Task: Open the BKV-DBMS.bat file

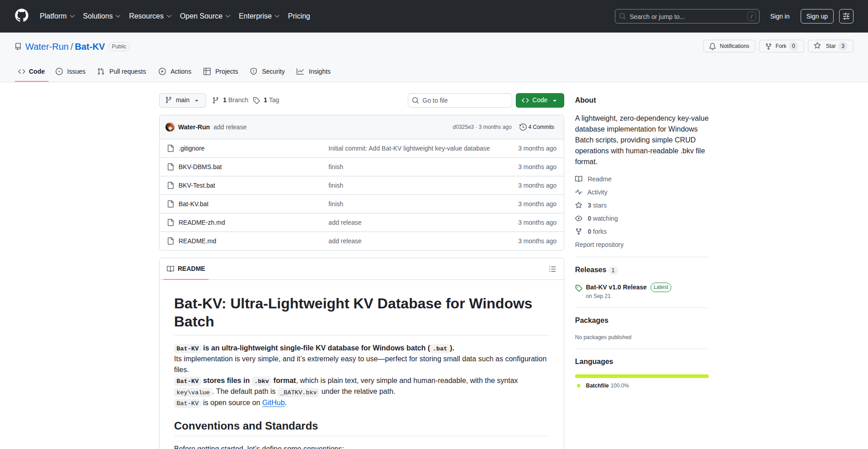Action: 200,167
